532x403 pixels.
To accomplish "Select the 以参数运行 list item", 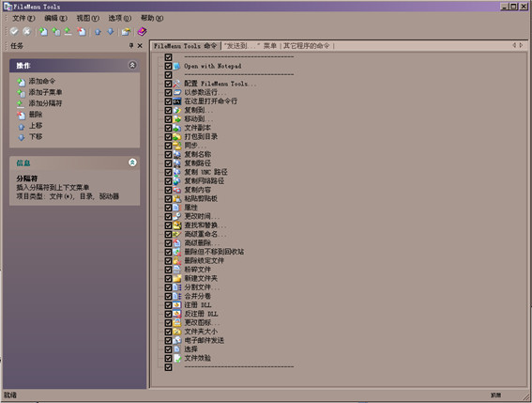I will pyautogui.click(x=205, y=92).
